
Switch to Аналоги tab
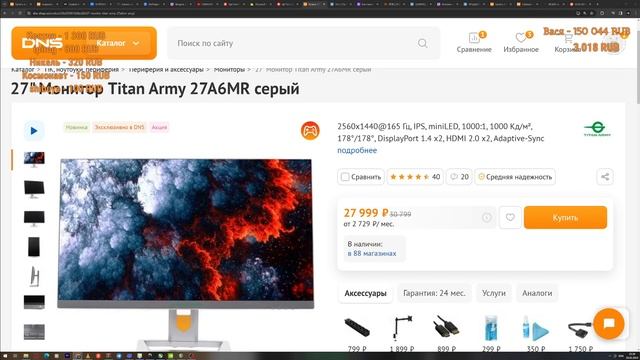[x=537, y=293]
